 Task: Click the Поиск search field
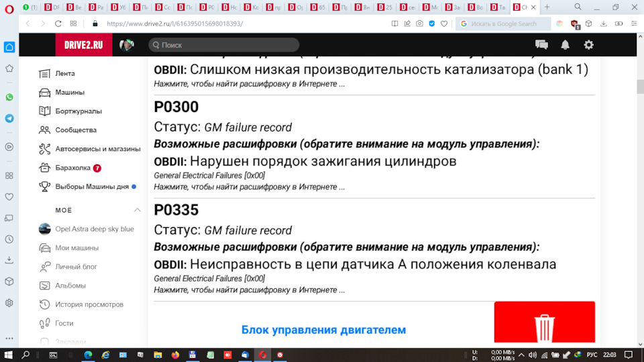pyautogui.click(x=223, y=45)
